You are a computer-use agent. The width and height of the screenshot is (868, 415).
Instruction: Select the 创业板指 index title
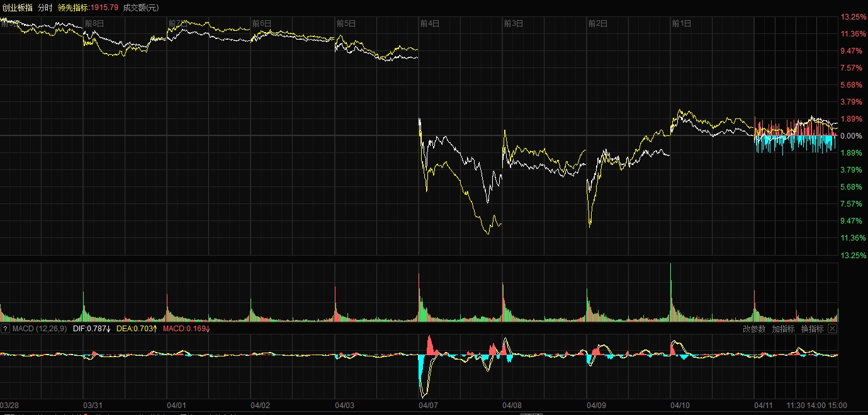point(17,8)
